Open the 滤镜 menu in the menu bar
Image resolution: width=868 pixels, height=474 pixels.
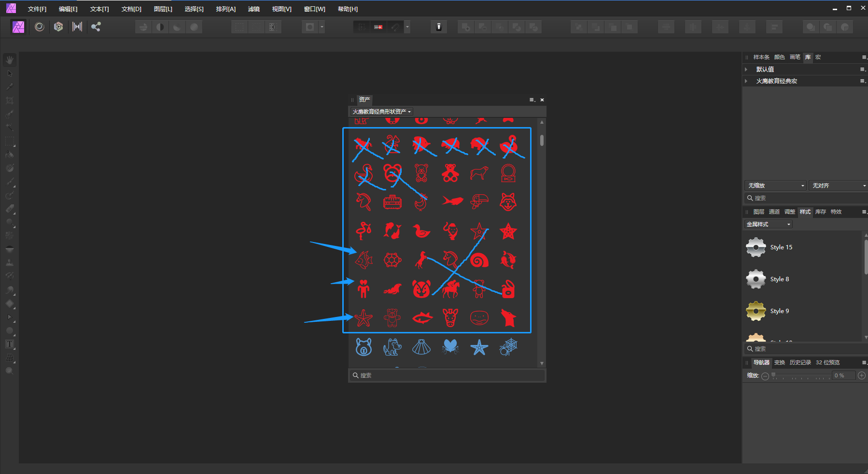(254, 8)
